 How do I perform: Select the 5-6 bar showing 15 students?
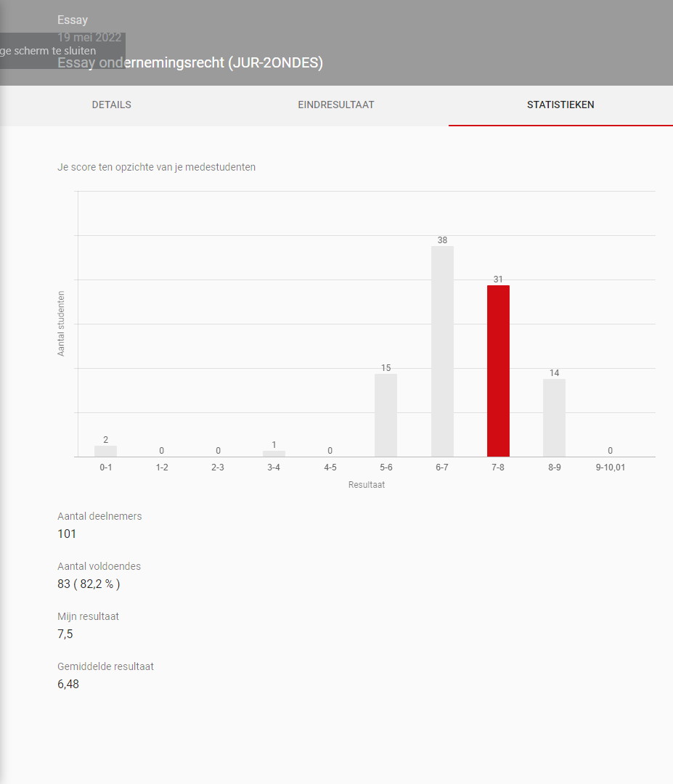tap(386, 415)
